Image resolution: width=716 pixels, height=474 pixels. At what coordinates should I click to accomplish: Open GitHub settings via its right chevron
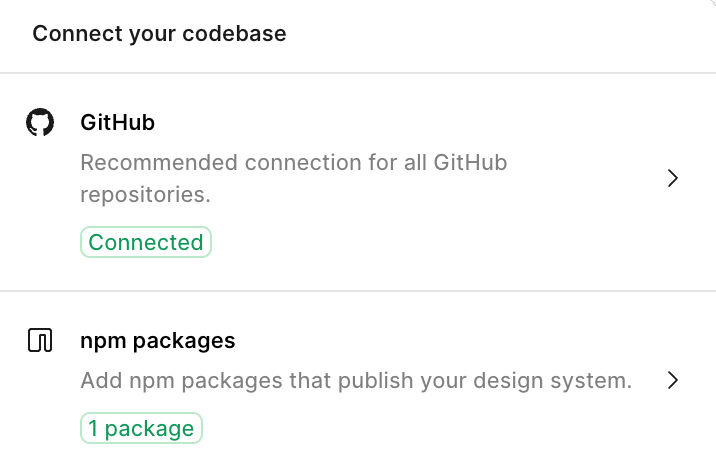click(672, 178)
